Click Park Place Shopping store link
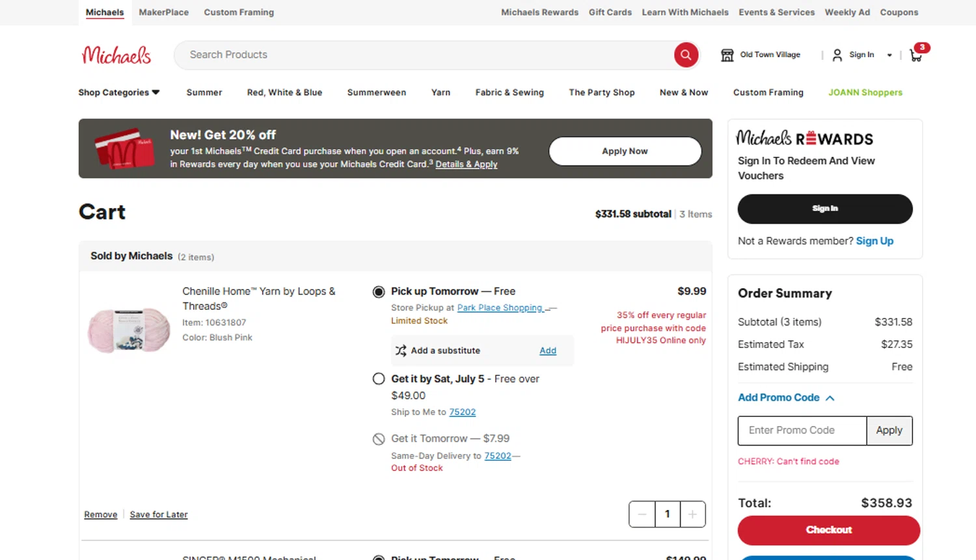 coord(500,308)
